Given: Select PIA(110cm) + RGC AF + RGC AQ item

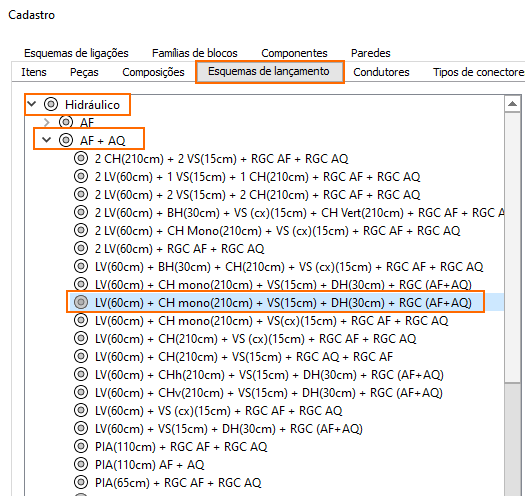Looking at the screenshot, I should click(181, 447).
